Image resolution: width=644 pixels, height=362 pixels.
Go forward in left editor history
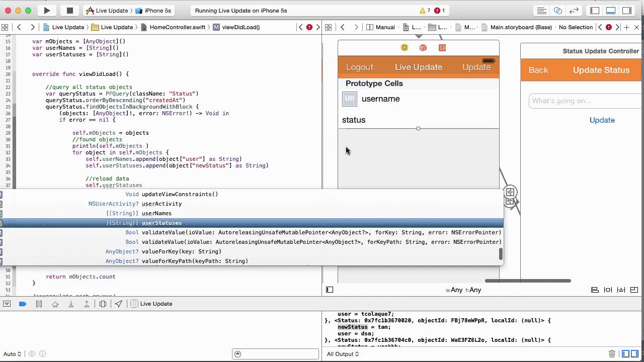point(32,27)
